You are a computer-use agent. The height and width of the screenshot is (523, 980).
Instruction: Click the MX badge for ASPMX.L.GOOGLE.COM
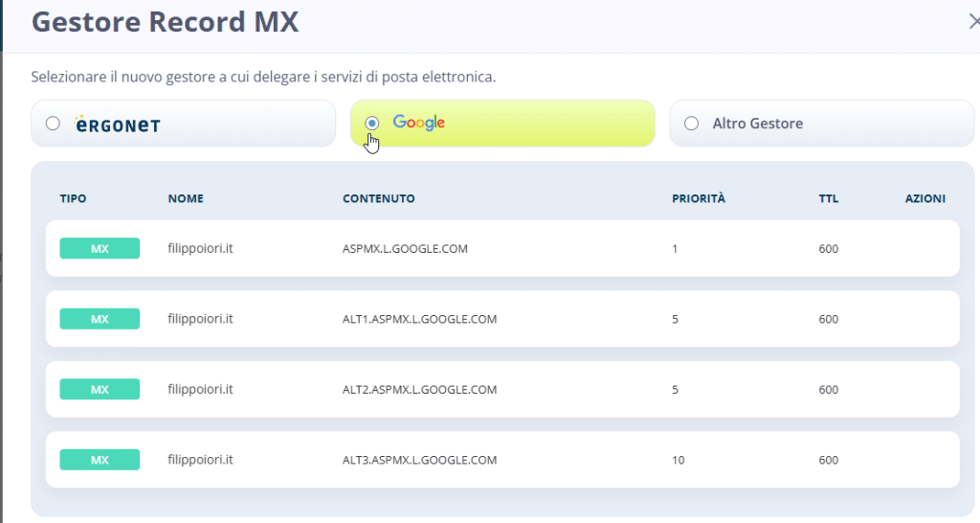point(100,248)
